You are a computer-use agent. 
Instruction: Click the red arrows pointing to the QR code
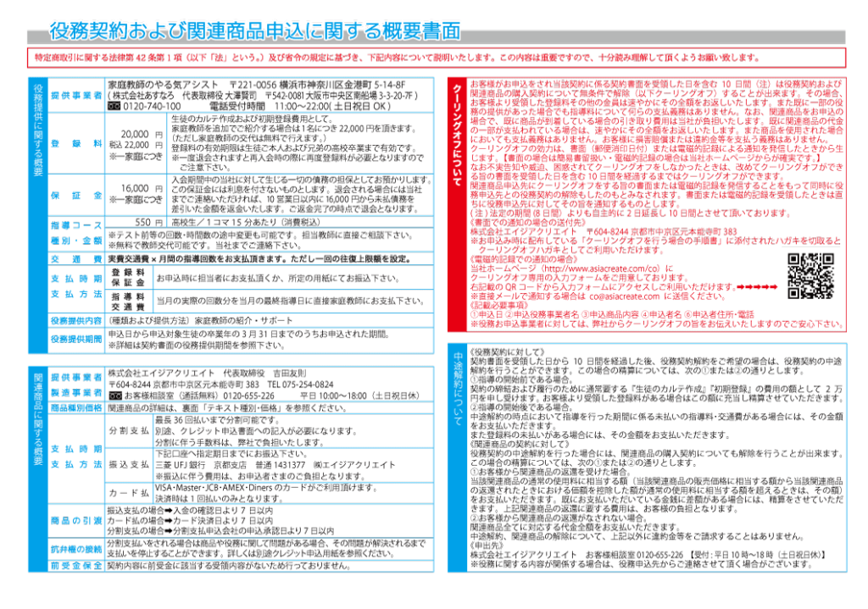point(756,288)
